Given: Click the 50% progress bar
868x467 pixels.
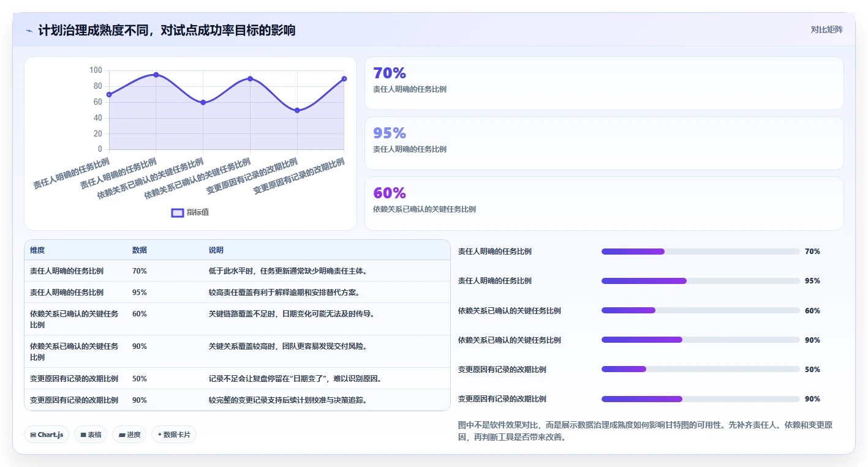Looking at the screenshot, I should coord(701,369).
